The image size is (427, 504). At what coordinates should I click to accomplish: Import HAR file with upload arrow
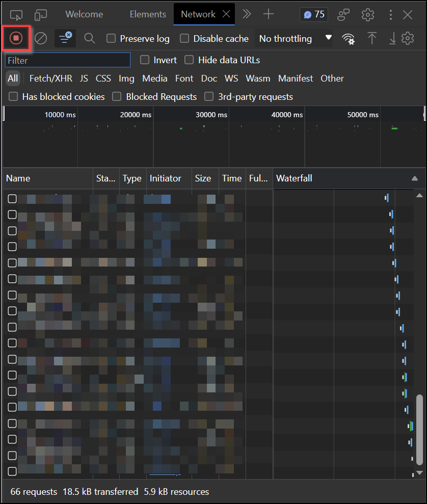[372, 38]
